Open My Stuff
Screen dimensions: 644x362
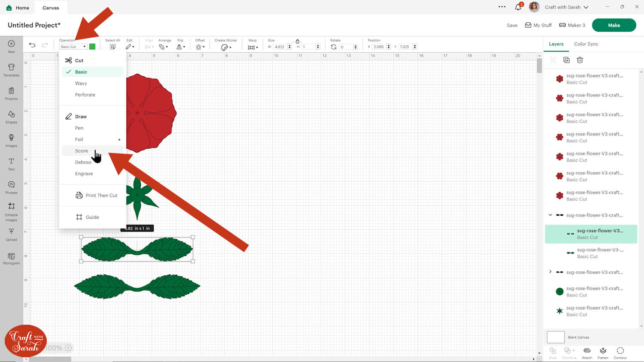click(538, 25)
